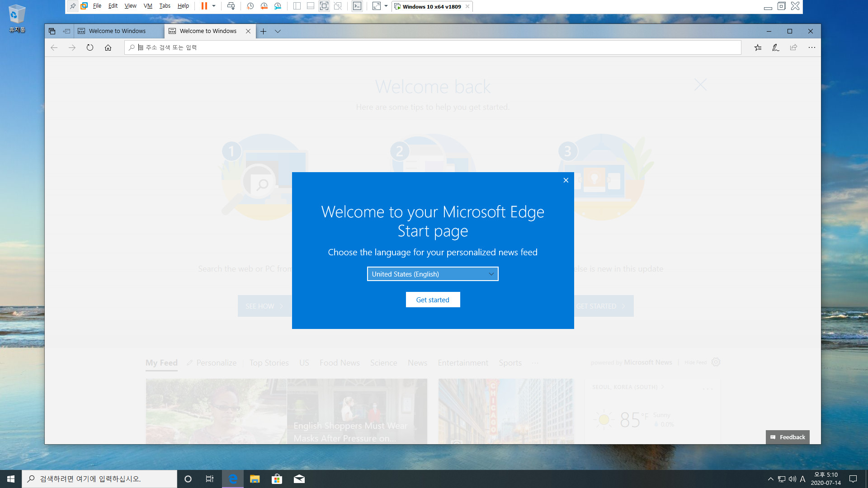Image resolution: width=868 pixels, height=488 pixels.
Task: Open Microsoft Store from taskbar
Action: [277, 479]
